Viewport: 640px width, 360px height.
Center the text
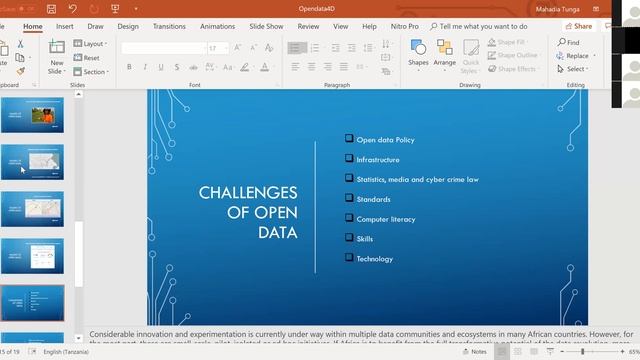click(x=311, y=67)
